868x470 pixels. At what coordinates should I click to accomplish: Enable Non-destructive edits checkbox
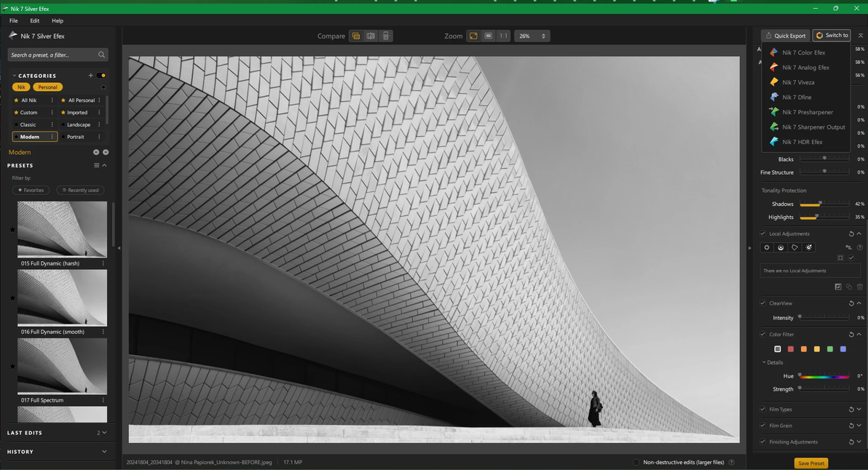coord(636,462)
